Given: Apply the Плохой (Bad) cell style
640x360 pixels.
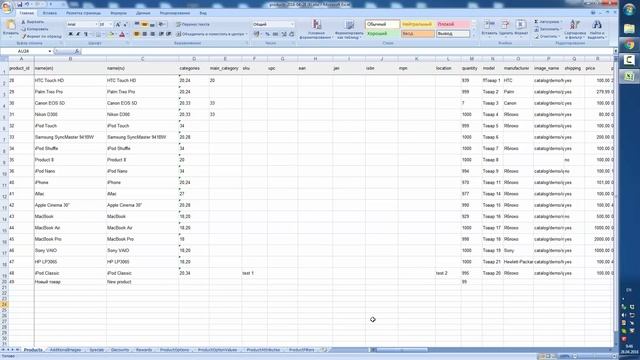Looking at the screenshot, I should (452, 24).
